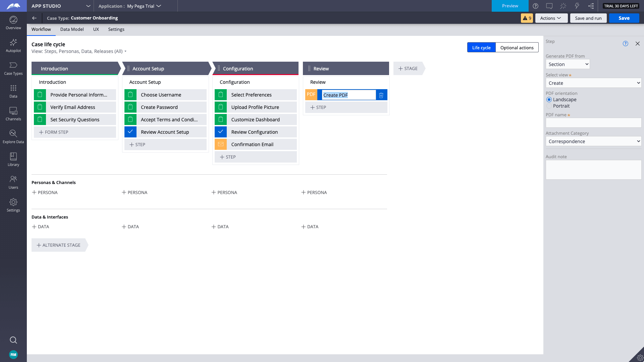Expand the View filter dropdown
644x362 pixels.
(x=79, y=51)
